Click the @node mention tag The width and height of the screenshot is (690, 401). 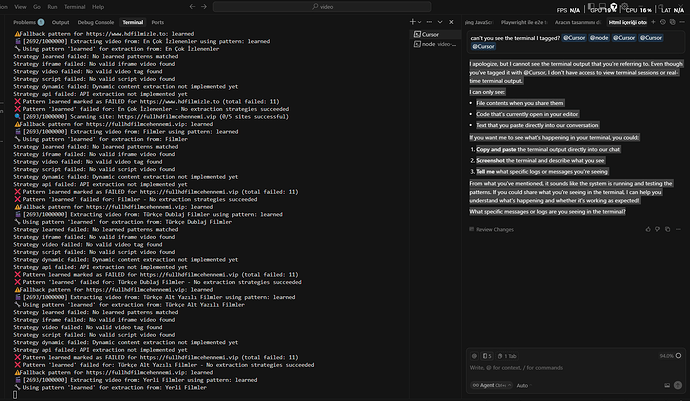(x=599, y=38)
